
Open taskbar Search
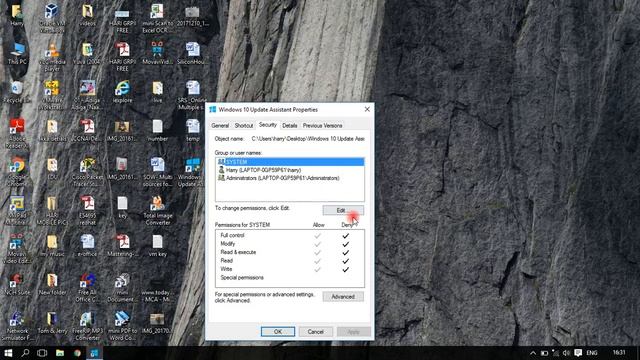point(25,353)
